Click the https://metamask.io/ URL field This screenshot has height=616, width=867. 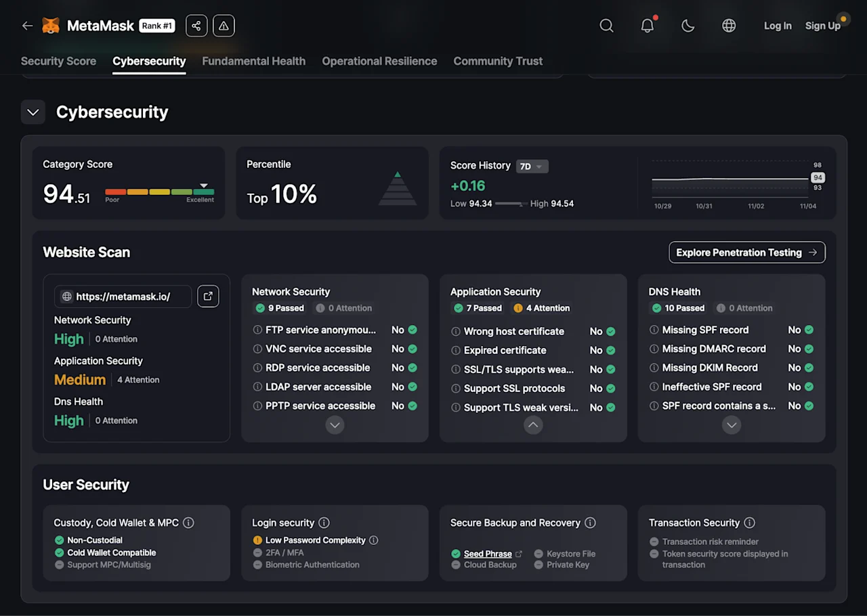tap(123, 296)
